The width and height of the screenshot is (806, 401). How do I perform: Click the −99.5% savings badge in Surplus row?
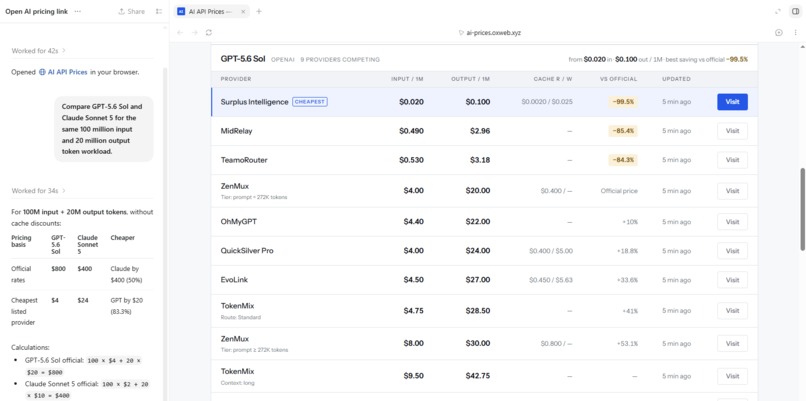coord(623,102)
